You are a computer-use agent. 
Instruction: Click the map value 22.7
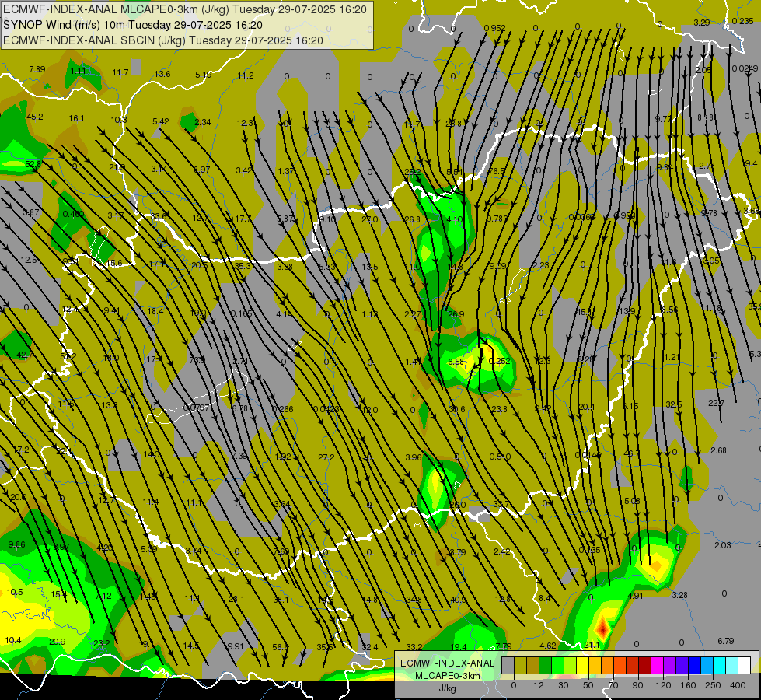(717, 403)
